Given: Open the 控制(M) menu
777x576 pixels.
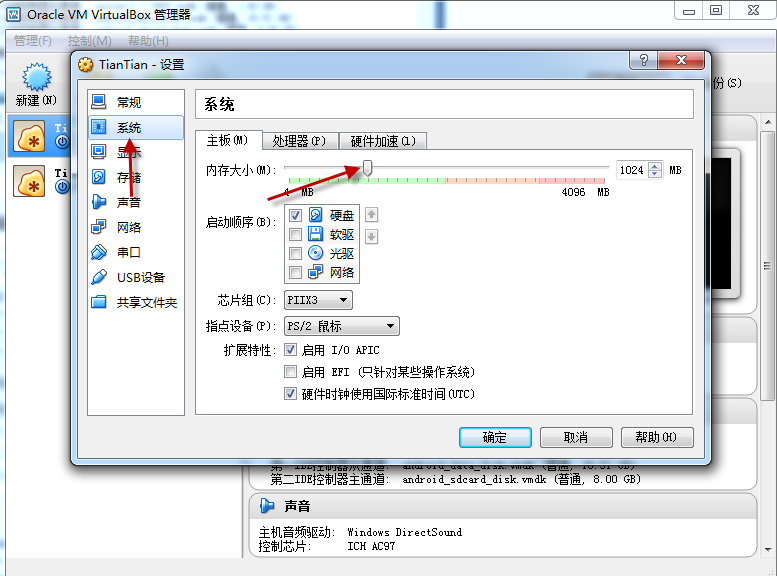Looking at the screenshot, I should [90, 41].
